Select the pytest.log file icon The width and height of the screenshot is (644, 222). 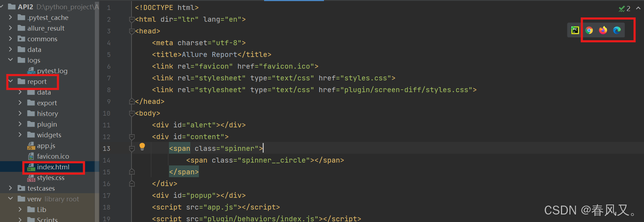(x=31, y=71)
